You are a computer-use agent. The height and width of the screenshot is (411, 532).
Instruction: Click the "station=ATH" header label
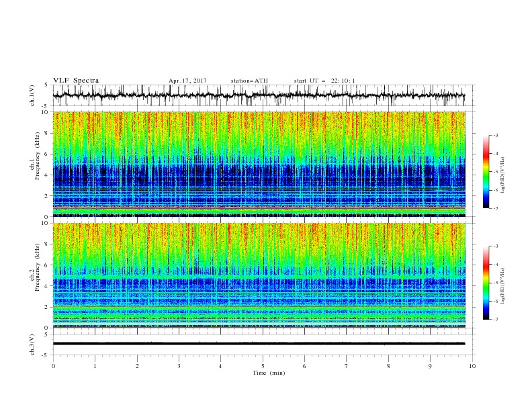[x=249, y=81]
